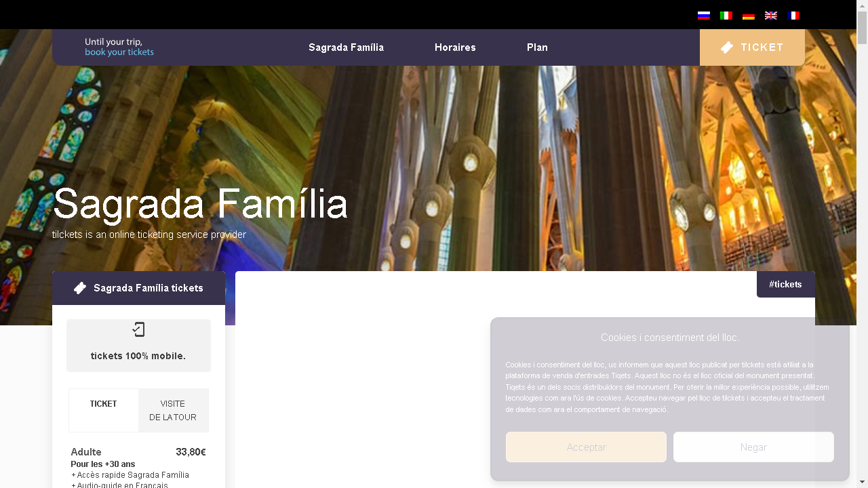Open the Sagrada Família menu item
The height and width of the screenshot is (488, 868).
(346, 47)
